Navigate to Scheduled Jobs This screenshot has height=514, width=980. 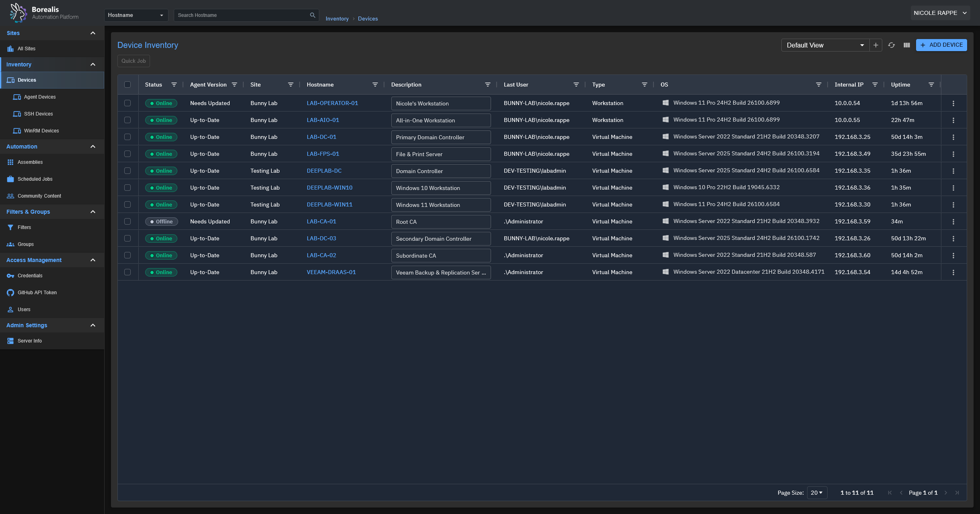point(35,179)
